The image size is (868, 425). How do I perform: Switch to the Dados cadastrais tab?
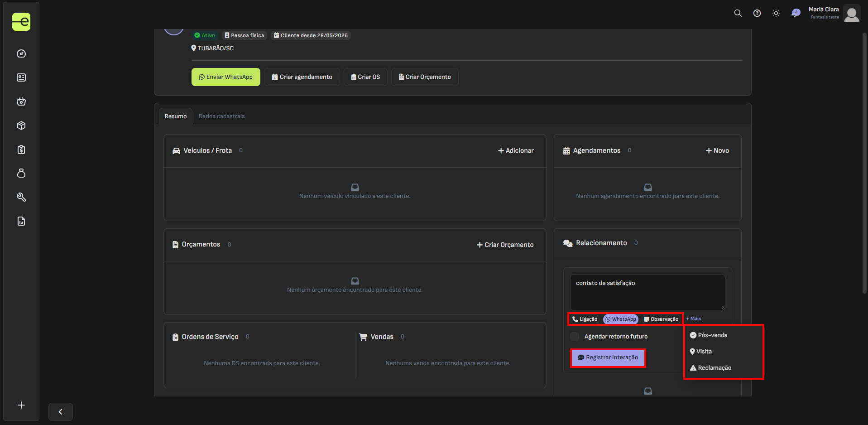click(x=221, y=116)
